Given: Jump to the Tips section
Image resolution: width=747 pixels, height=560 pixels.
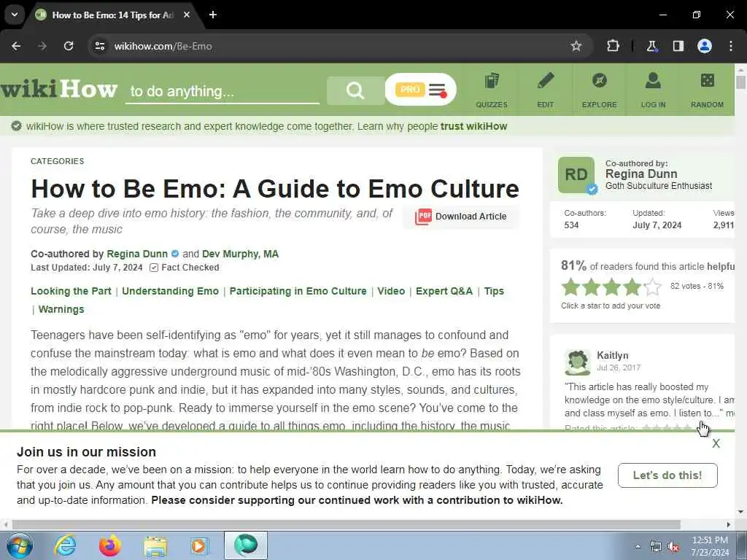Looking at the screenshot, I should tap(494, 291).
